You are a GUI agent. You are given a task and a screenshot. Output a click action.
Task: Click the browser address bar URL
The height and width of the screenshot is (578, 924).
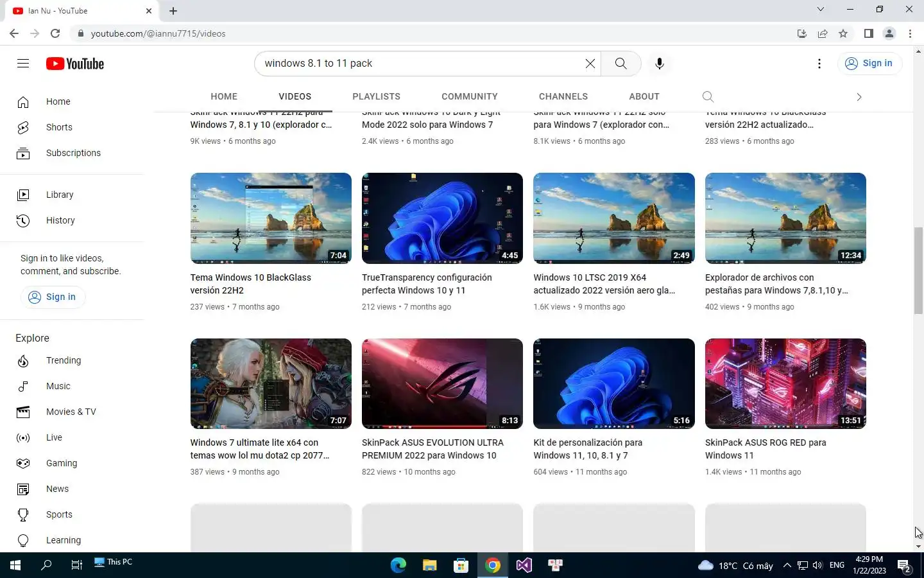pos(158,33)
